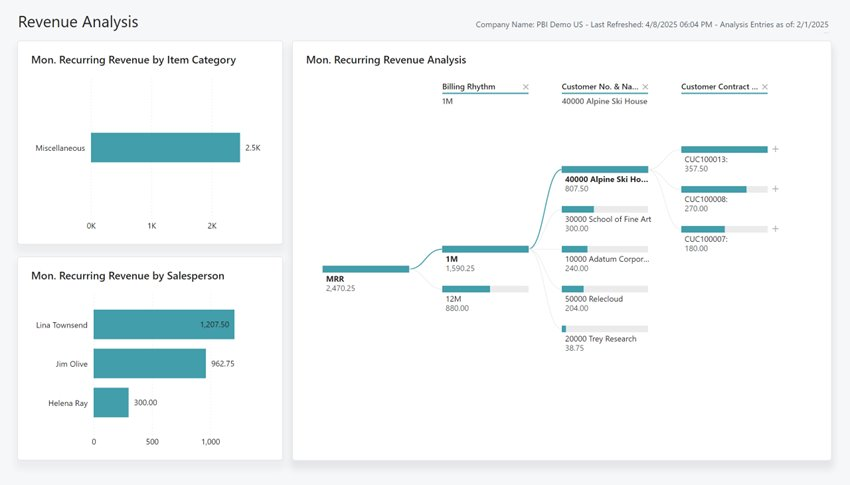Viewport: 850px width, 485px height.
Task: Select the CUC100013 contract node bar
Action: (x=724, y=149)
